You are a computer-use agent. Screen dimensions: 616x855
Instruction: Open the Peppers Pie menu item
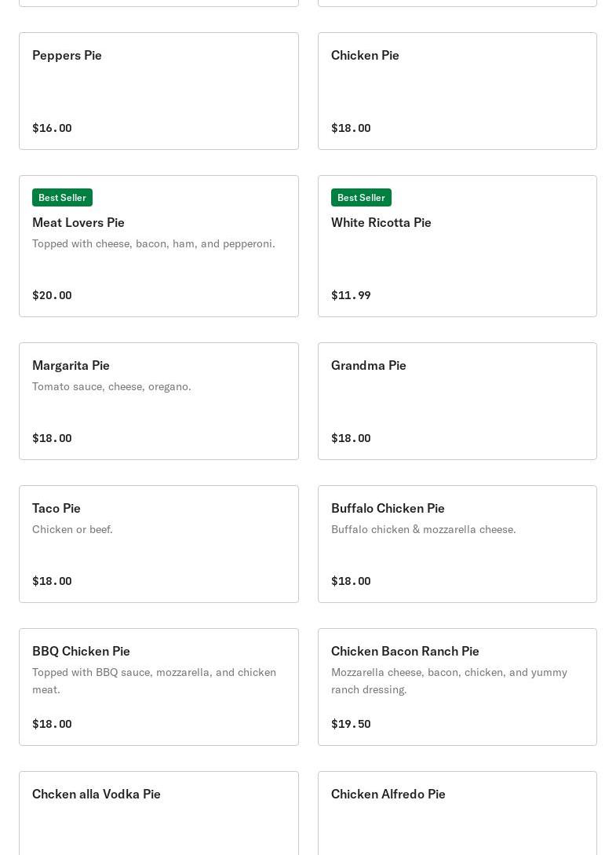(159, 91)
